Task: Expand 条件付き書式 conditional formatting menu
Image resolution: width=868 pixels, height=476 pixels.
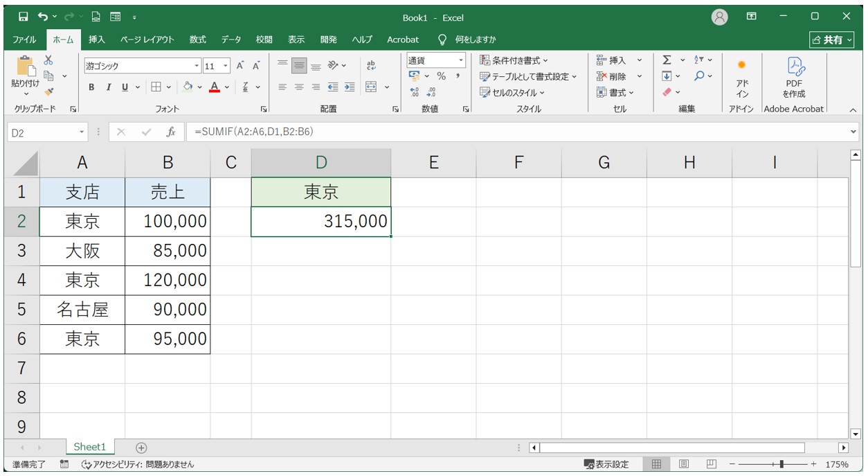Action: pyautogui.click(x=514, y=61)
